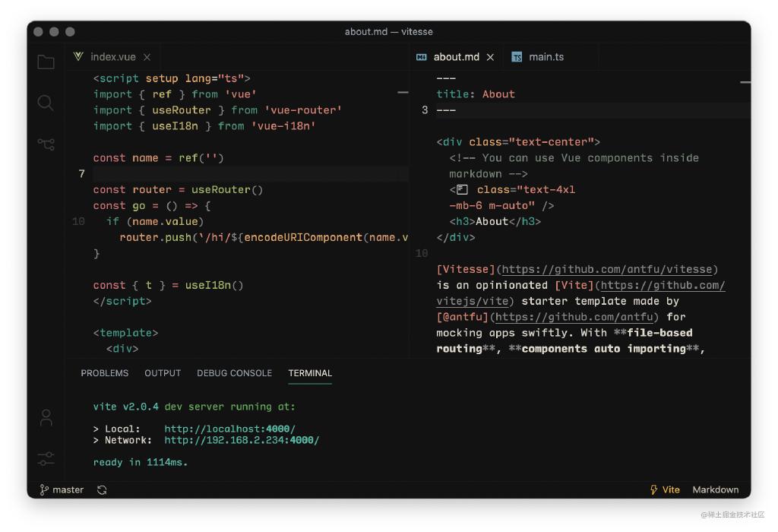Viewport: 778px width, 532px height.
Task: Close the index.vue tab
Action: tap(147, 57)
